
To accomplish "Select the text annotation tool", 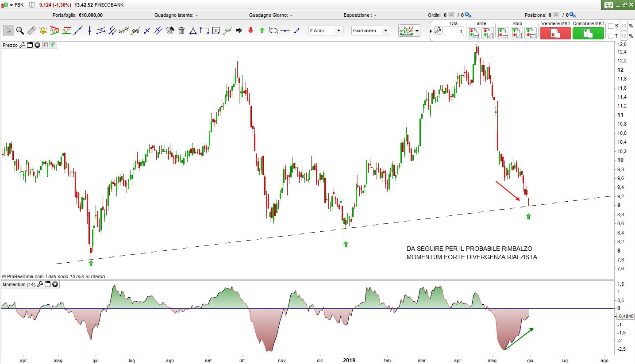I will coord(216,31).
